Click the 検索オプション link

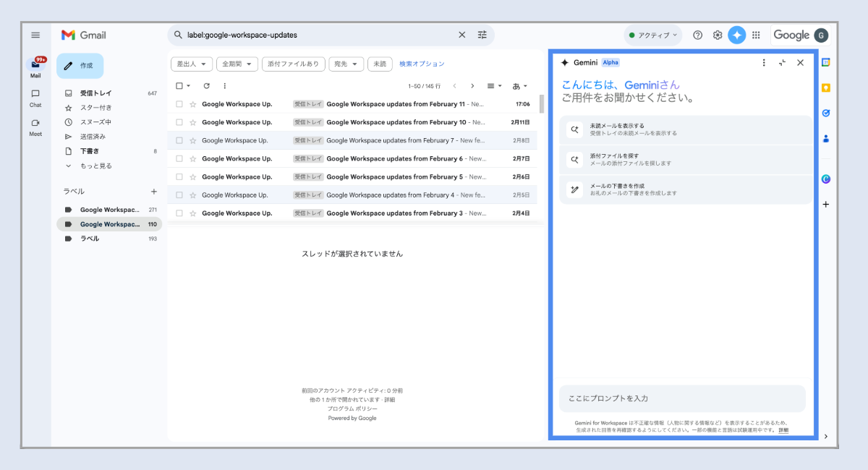click(x=422, y=64)
